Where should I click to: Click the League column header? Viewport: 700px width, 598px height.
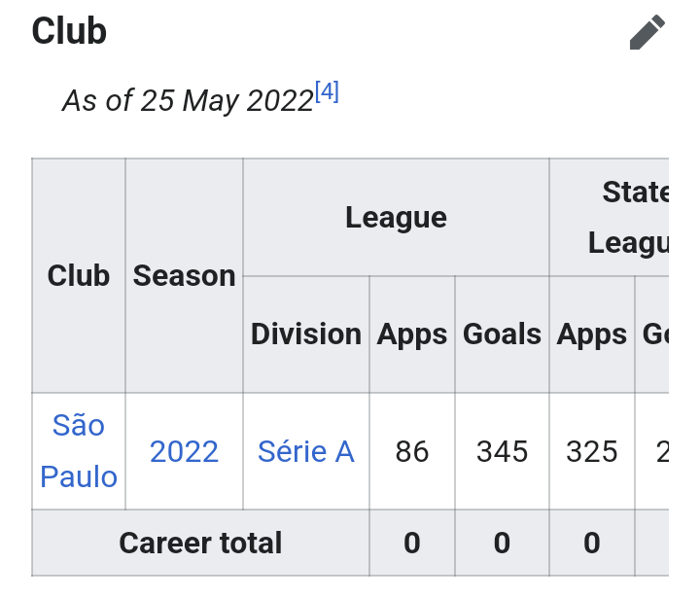tap(396, 218)
